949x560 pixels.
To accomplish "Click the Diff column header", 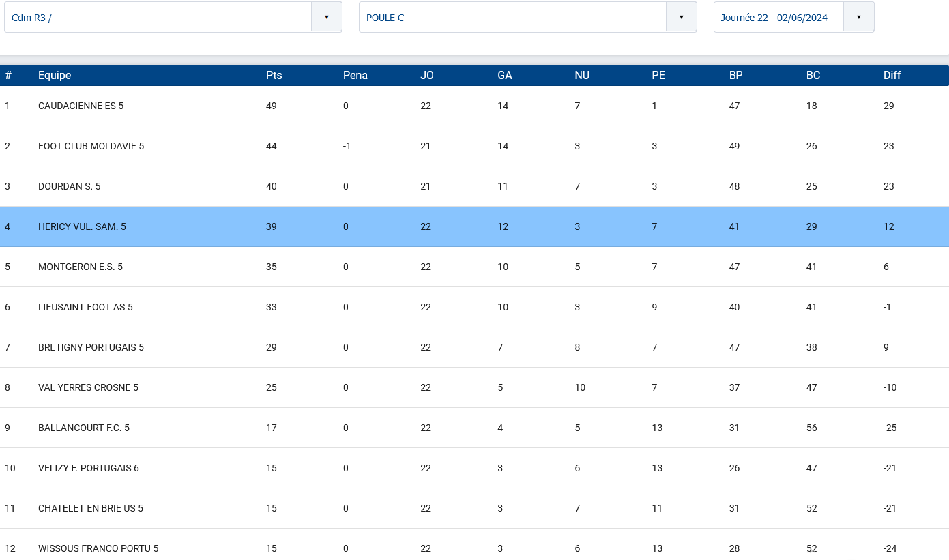I will (892, 75).
